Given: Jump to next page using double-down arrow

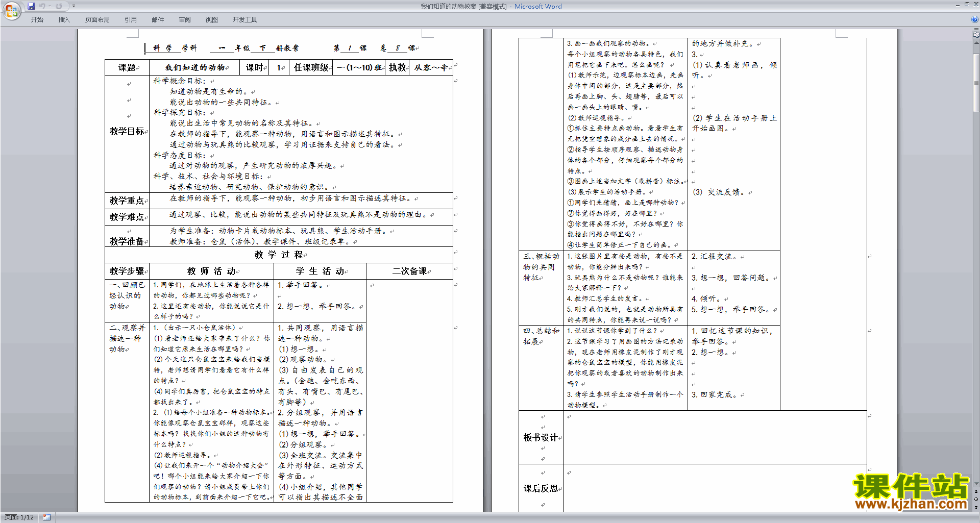Looking at the screenshot, I should pyautogui.click(x=976, y=507).
